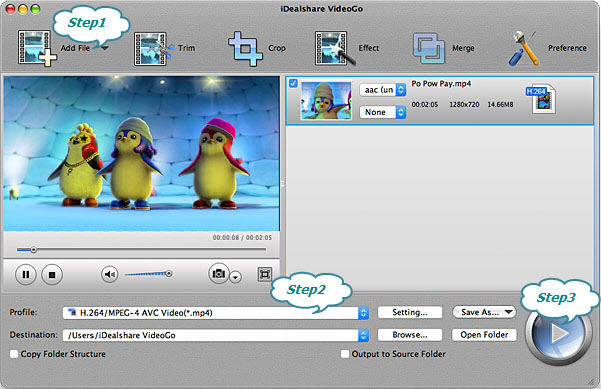The image size is (601, 389).
Task: Start conversion with the blue play button
Action: [x=558, y=333]
